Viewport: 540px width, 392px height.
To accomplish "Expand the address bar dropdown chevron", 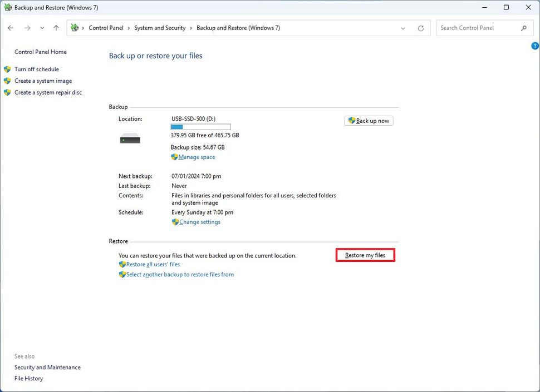I will coord(403,27).
